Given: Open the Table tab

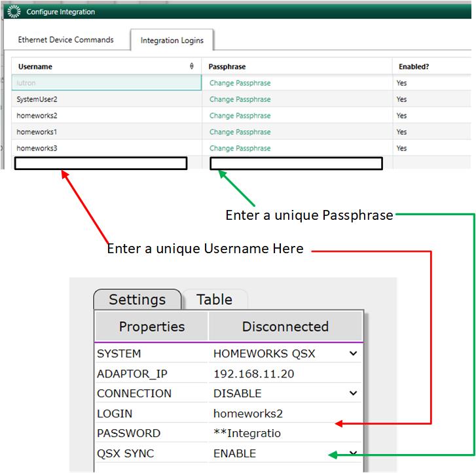Looking at the screenshot, I should tap(214, 300).
